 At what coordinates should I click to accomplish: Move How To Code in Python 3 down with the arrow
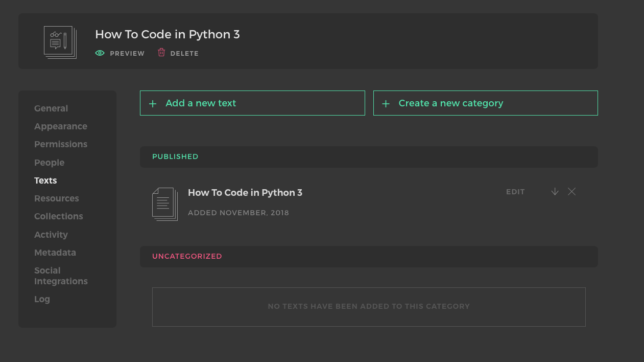(x=555, y=192)
